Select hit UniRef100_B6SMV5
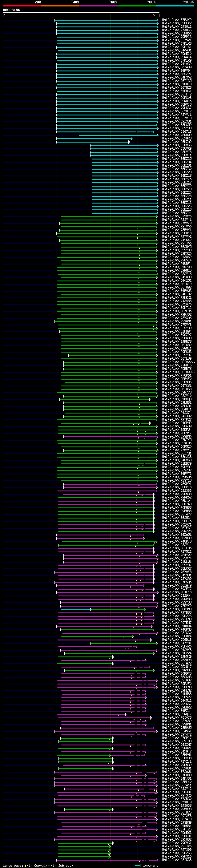 (x=177, y=247)
